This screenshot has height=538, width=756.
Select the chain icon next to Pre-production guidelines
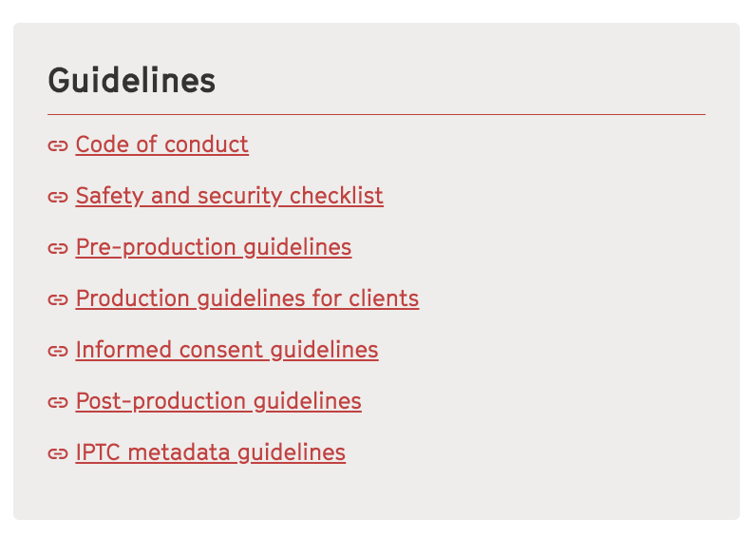pyautogui.click(x=58, y=248)
